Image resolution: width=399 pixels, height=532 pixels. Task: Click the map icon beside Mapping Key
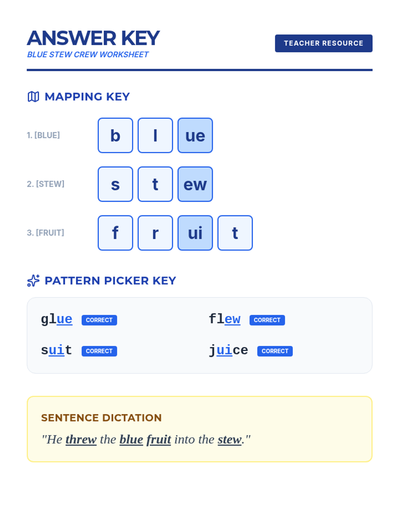33,97
